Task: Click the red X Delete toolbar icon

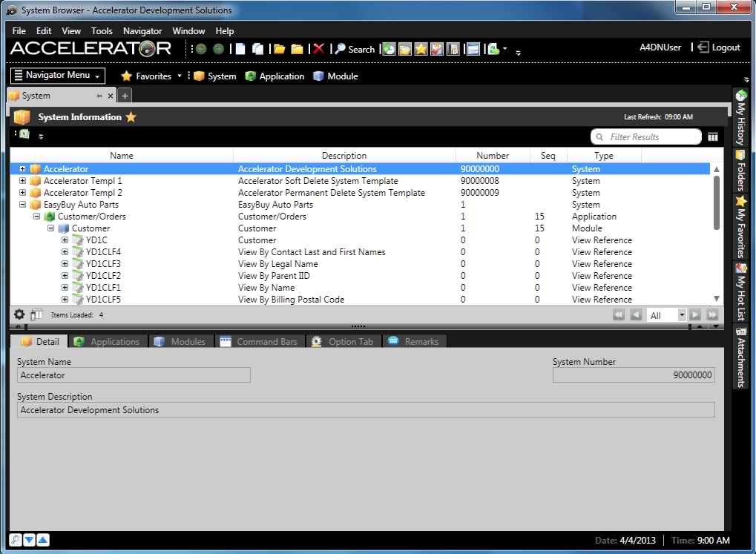Action: (319, 49)
